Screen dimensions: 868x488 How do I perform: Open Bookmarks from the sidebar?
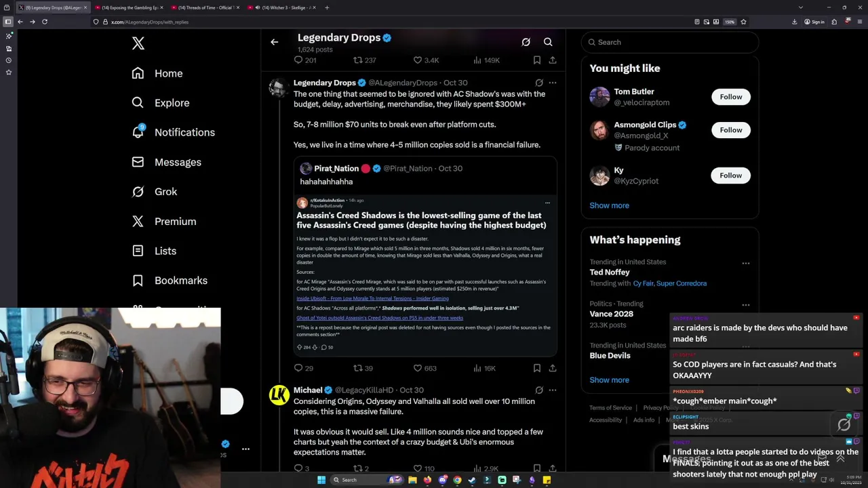[170, 281]
